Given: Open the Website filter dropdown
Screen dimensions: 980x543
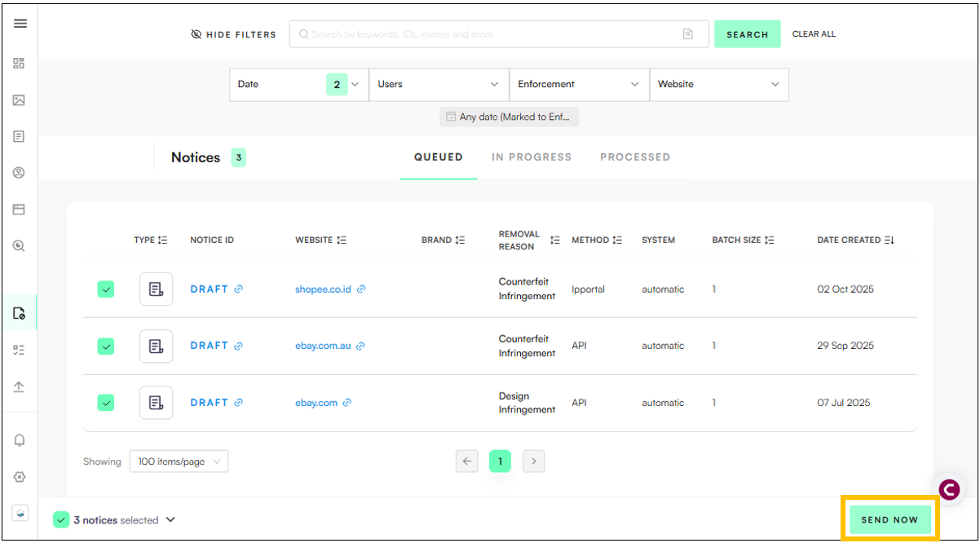Looking at the screenshot, I should click(x=719, y=85).
